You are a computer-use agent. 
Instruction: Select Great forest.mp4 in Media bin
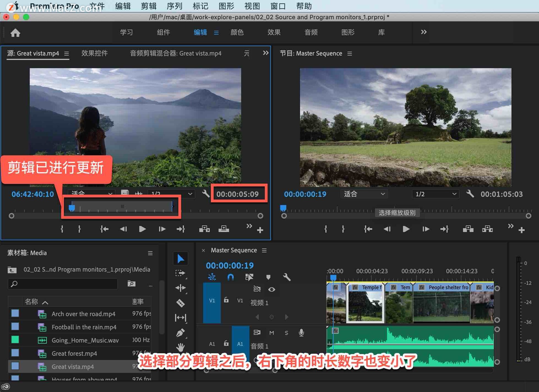[74, 354]
